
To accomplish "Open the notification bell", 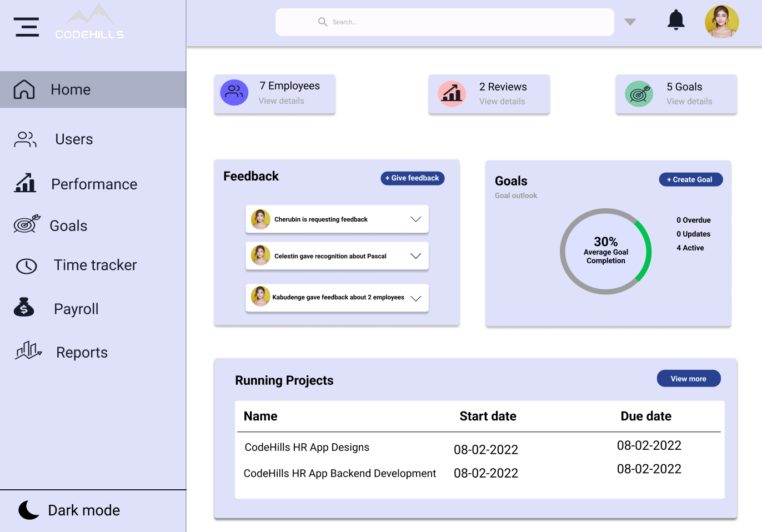I will 676,20.
